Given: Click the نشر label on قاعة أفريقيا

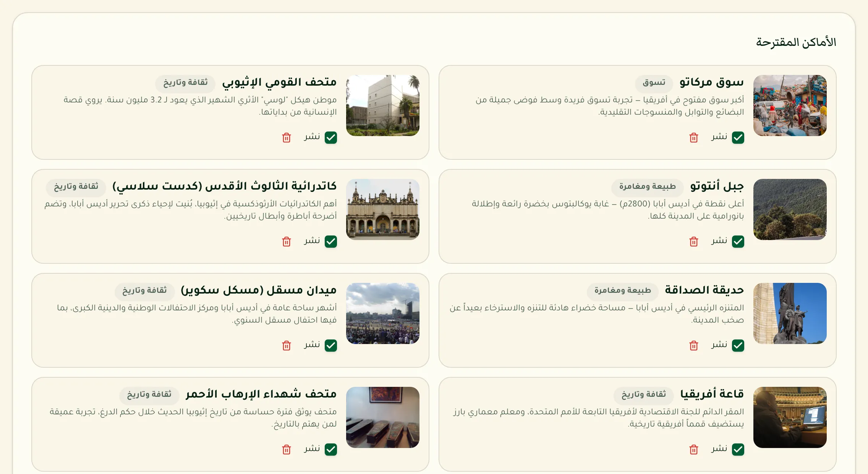Looking at the screenshot, I should 719,449.
